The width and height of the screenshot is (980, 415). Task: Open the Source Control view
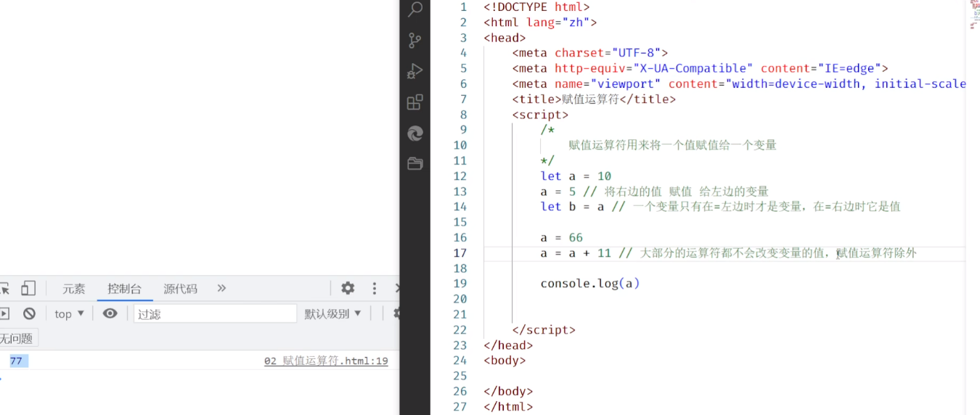(415, 41)
